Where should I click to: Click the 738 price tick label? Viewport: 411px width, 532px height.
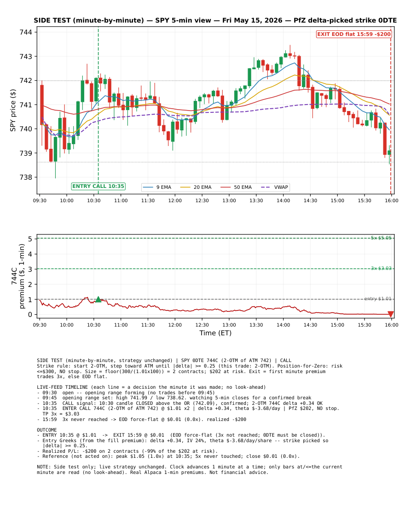(26, 177)
